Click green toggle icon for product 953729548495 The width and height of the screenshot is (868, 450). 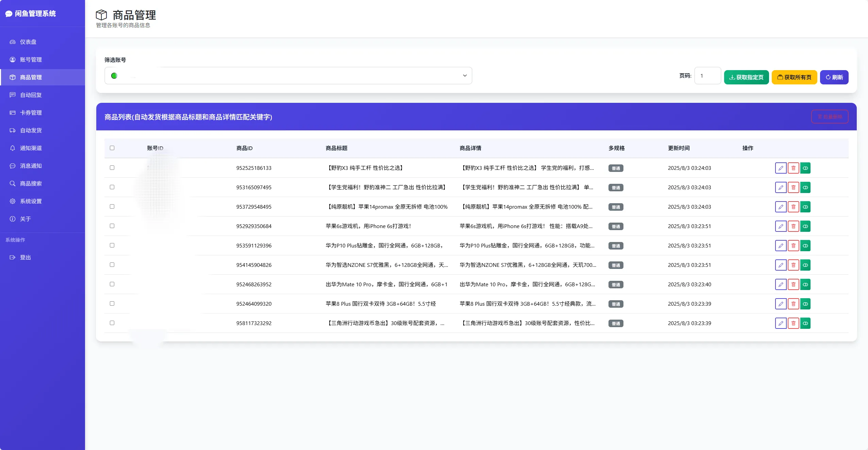pos(805,207)
